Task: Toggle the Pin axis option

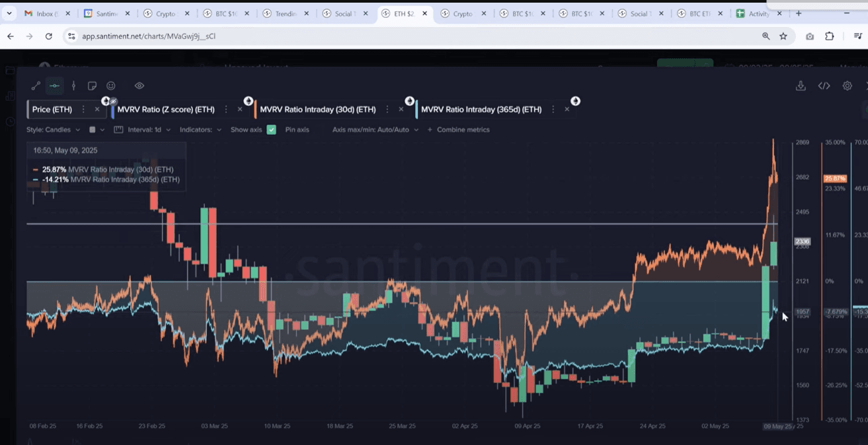Action: click(297, 130)
